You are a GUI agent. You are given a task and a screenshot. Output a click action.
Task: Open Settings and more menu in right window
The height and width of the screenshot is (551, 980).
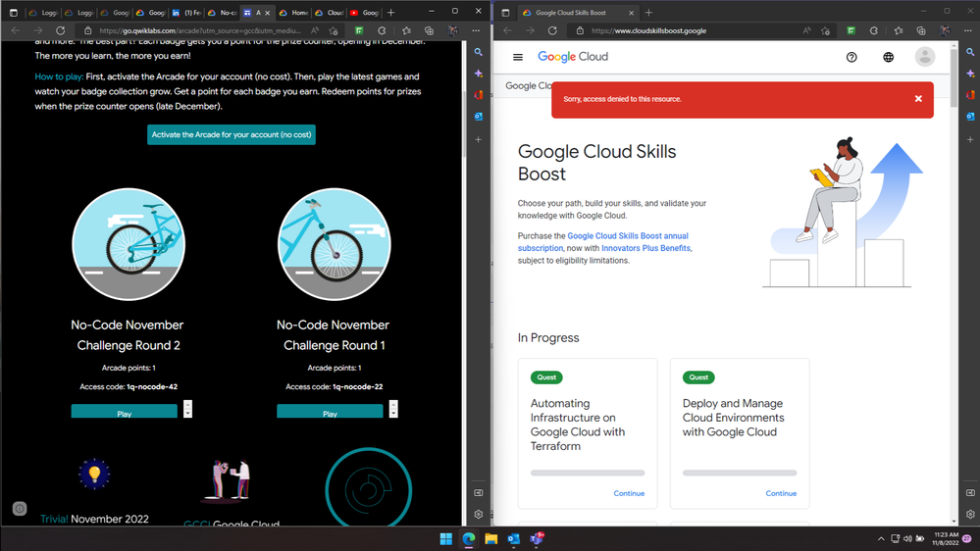tap(968, 30)
